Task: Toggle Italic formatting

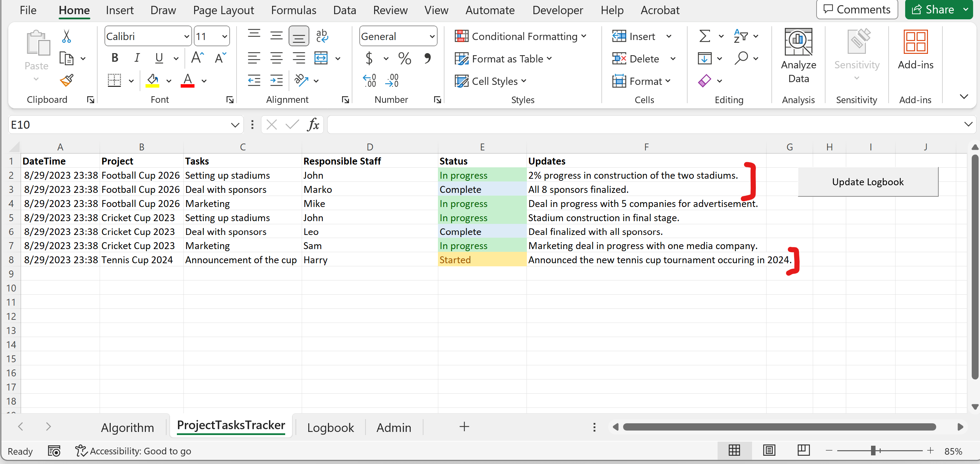Action: coord(137,58)
